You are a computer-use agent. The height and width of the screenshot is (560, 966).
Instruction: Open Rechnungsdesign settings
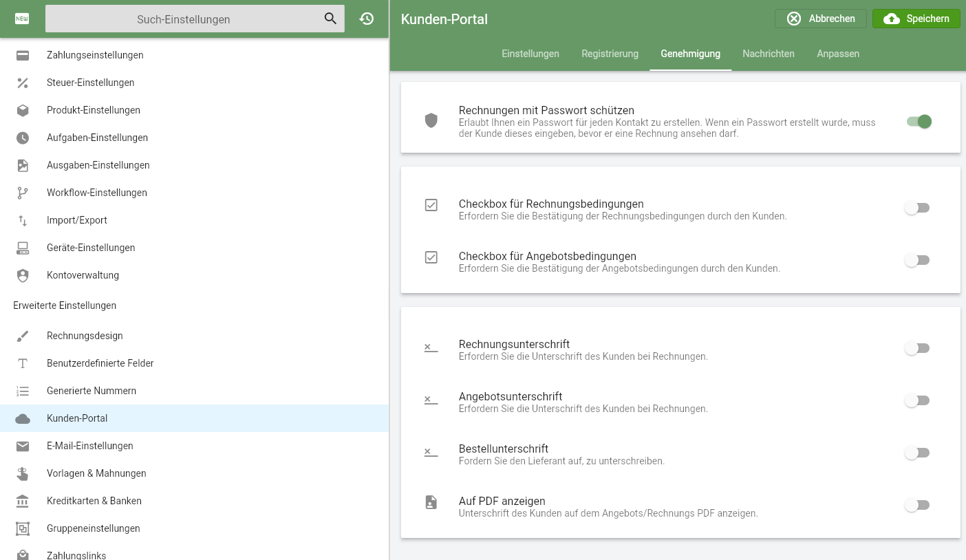(194, 336)
